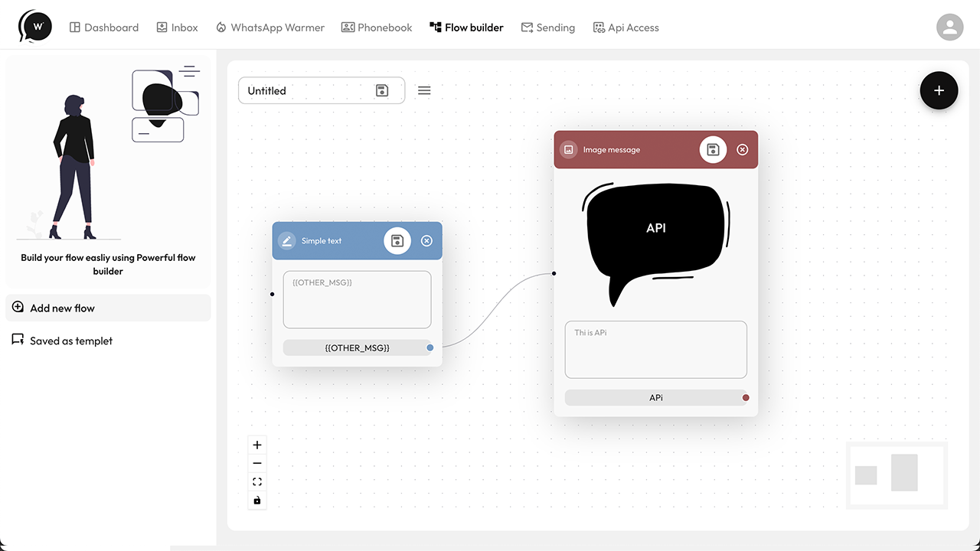Open the WhatsApp Warmer section
This screenshot has width=980, height=551.
[270, 27]
